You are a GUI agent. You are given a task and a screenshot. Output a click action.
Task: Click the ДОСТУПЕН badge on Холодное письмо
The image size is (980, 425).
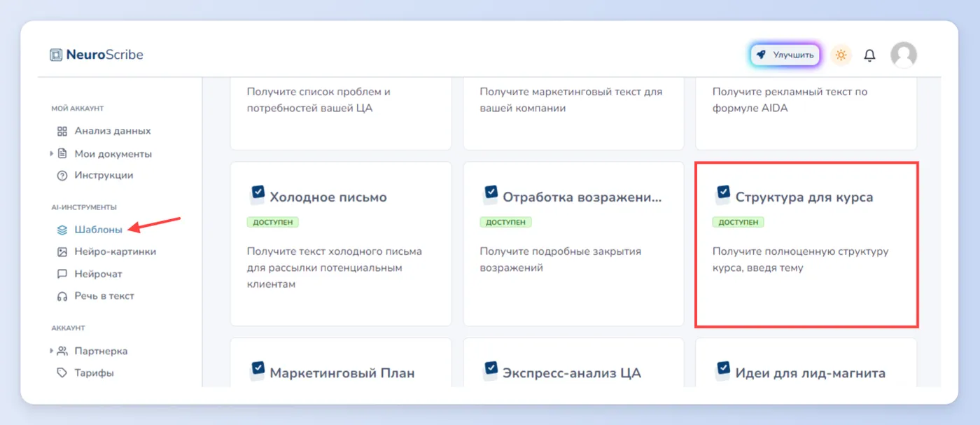tap(273, 222)
